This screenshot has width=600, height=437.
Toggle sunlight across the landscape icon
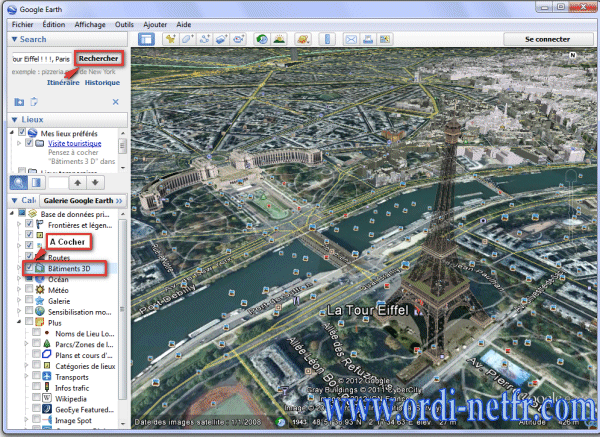279,39
